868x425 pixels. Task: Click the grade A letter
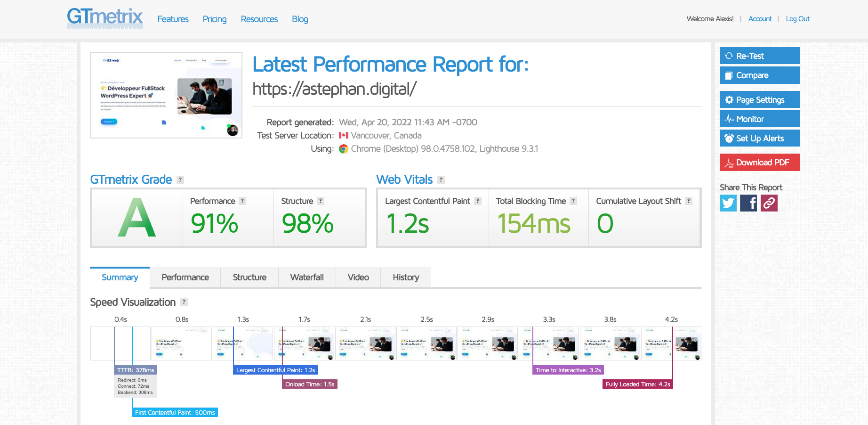pos(137,218)
